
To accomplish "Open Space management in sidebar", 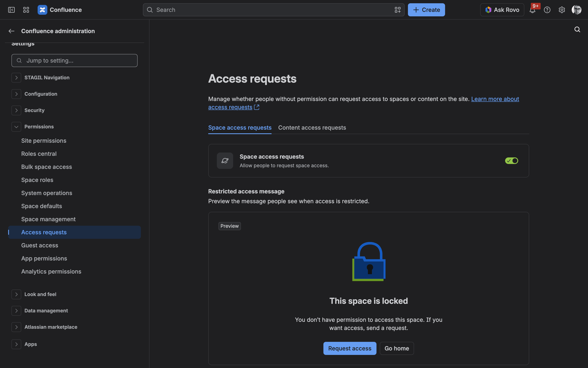I will [74, 219].
